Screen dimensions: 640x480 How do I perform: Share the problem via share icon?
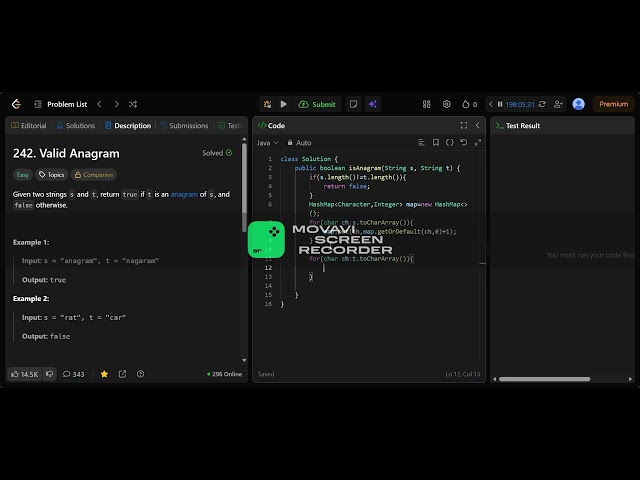tap(122, 374)
